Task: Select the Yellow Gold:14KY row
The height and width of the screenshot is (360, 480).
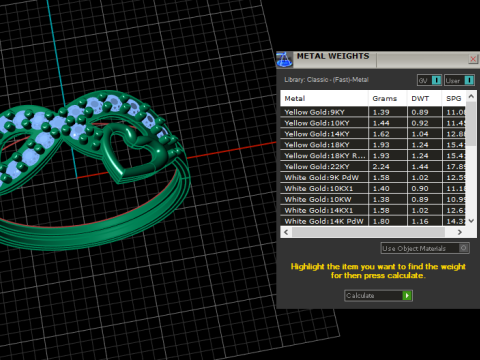Action: [x=373, y=134]
